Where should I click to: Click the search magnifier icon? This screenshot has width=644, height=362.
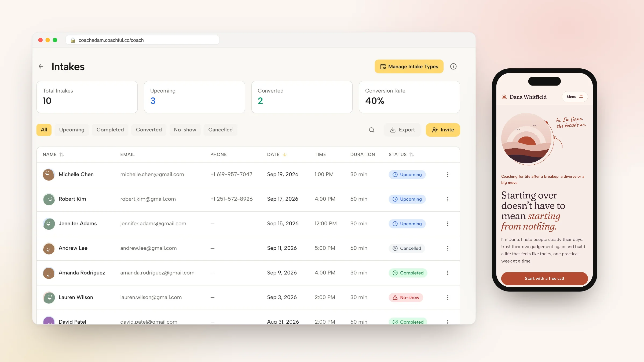[x=372, y=130]
